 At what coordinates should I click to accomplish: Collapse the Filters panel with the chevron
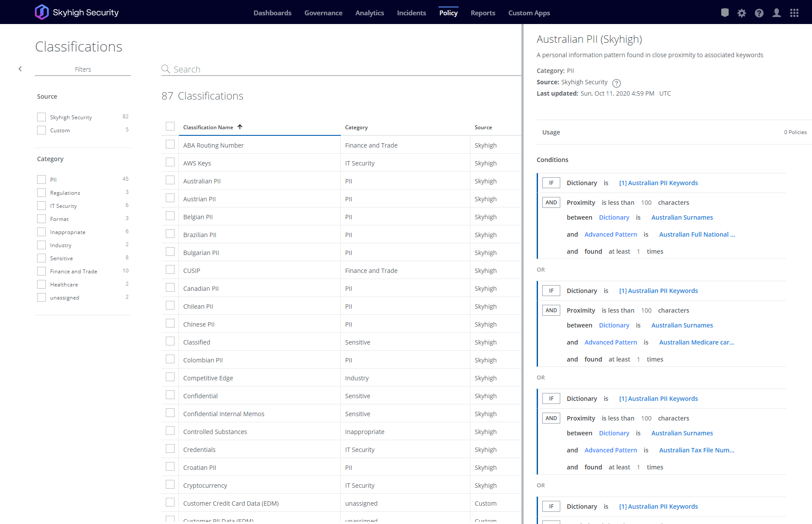(x=20, y=69)
